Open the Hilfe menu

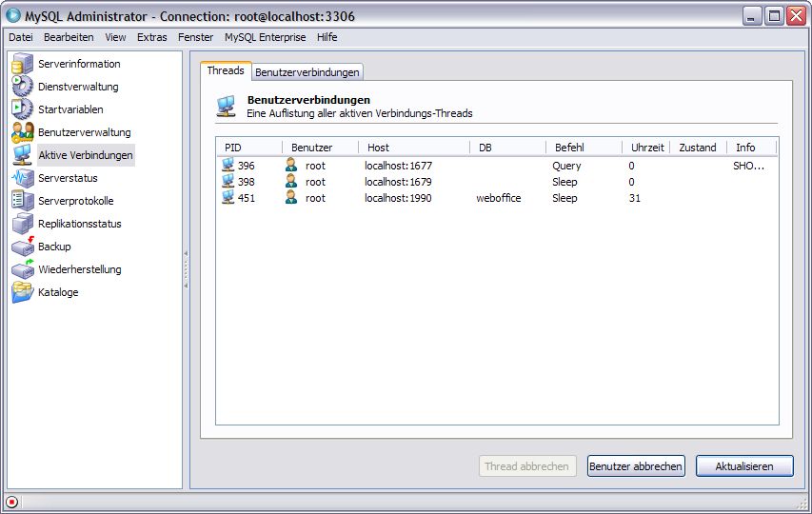click(x=327, y=37)
